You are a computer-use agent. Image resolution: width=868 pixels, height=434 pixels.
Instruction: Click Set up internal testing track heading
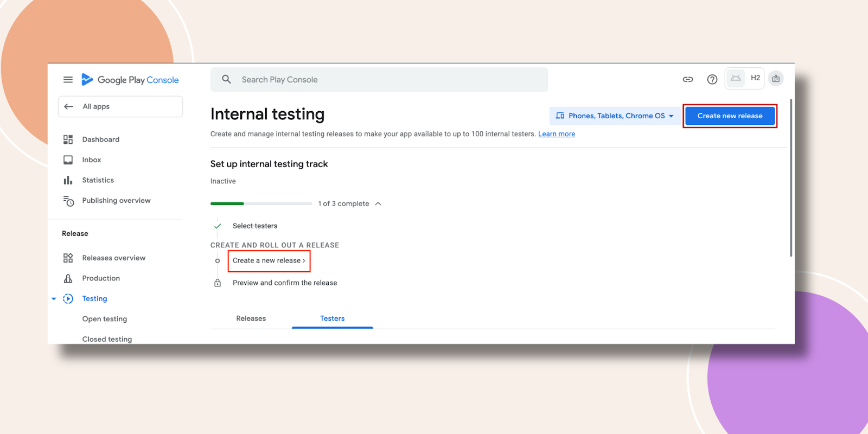[x=269, y=164]
